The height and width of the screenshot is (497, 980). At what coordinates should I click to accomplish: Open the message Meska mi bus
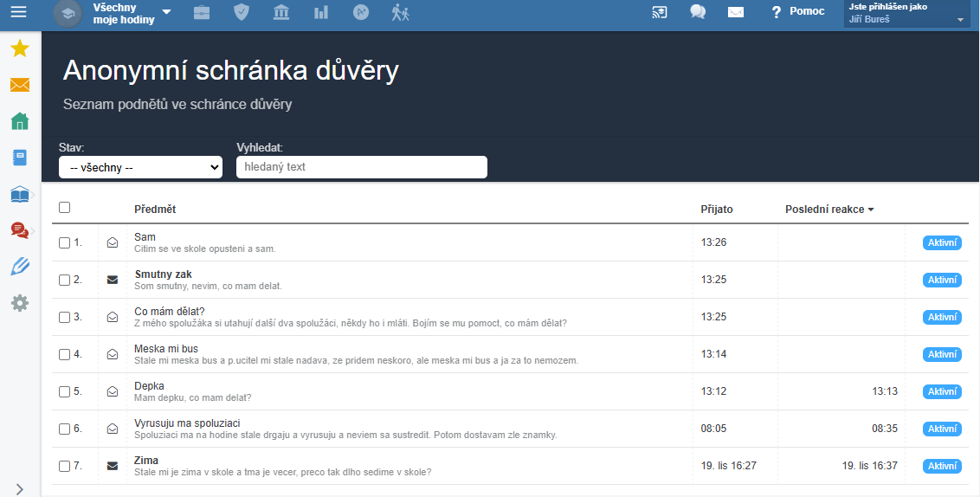tap(166, 348)
